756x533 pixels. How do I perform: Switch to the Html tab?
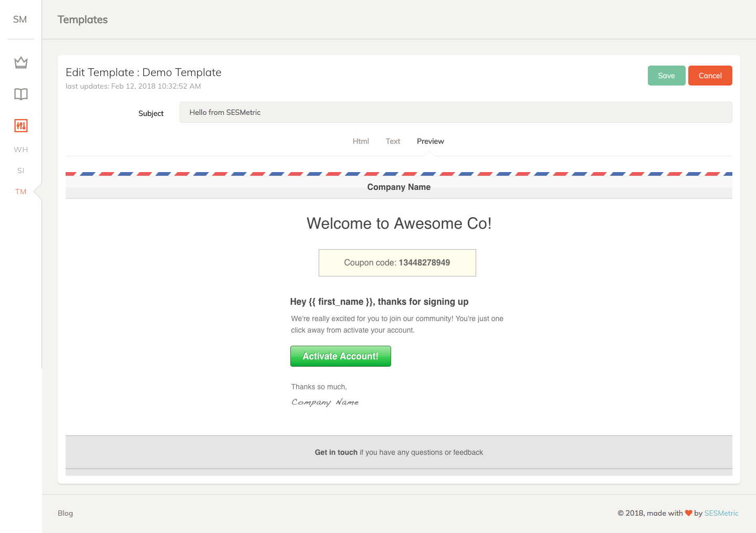[361, 141]
